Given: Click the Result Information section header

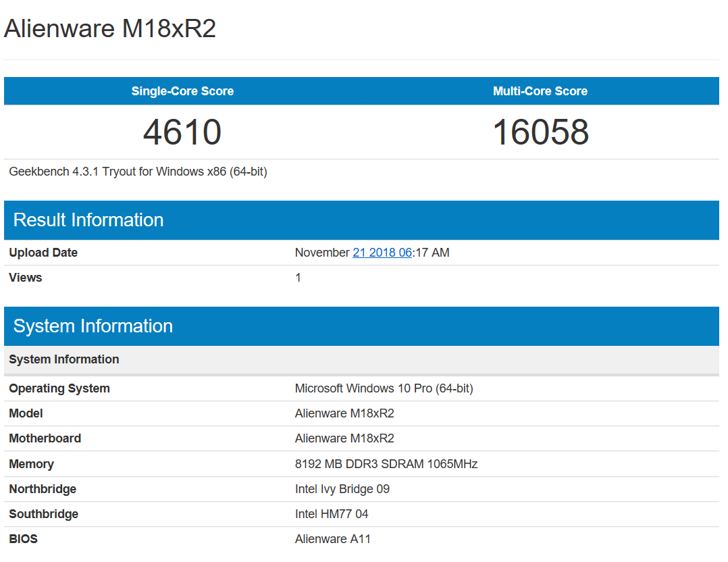Looking at the screenshot, I should point(362,220).
